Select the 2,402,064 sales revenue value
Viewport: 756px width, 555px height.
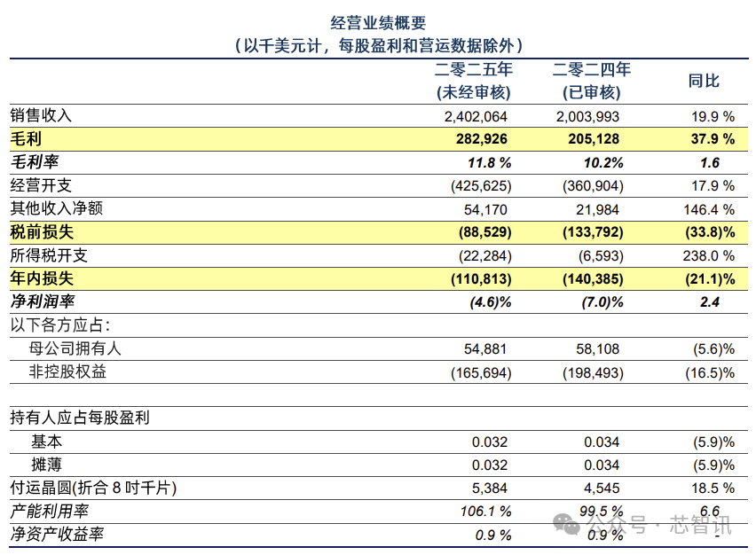(x=475, y=116)
